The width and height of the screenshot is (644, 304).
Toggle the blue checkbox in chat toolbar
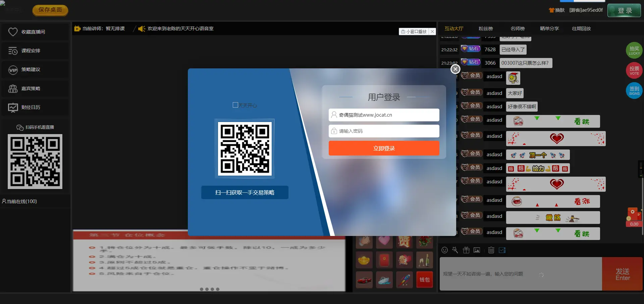pyautogui.click(x=502, y=250)
